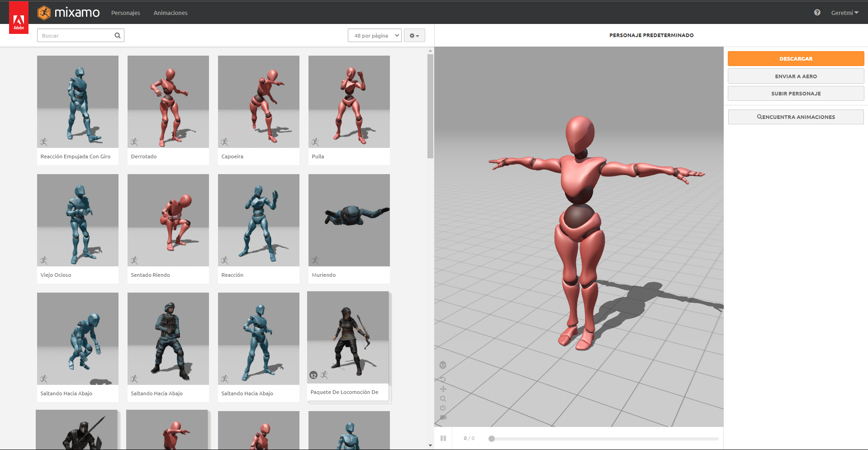Click the 'Reacción' label under blue fighter

tap(232, 275)
